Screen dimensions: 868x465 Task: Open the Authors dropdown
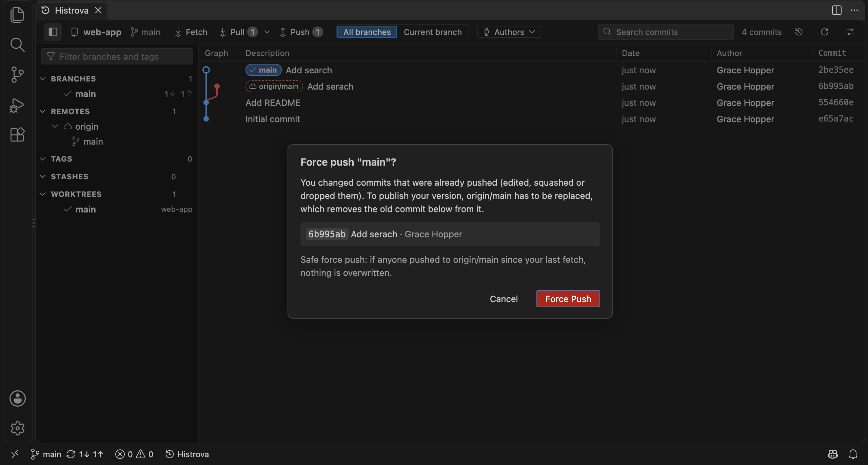point(509,32)
